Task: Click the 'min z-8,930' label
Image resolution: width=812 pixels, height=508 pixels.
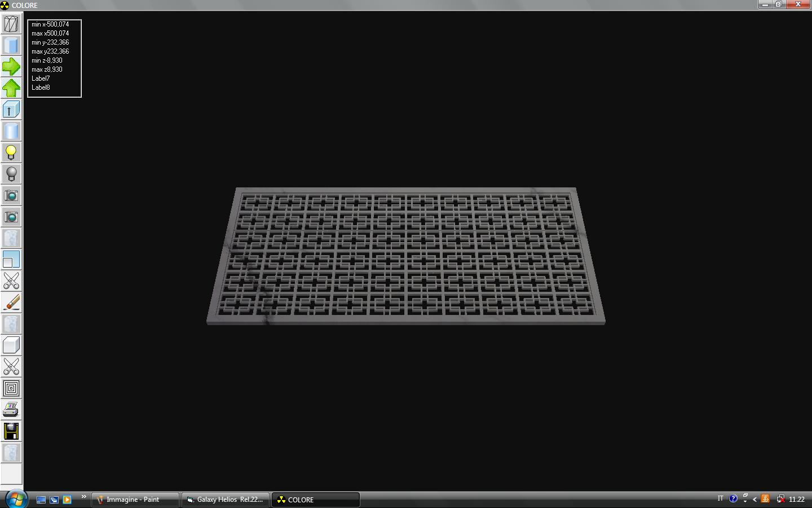Action: 47,60
